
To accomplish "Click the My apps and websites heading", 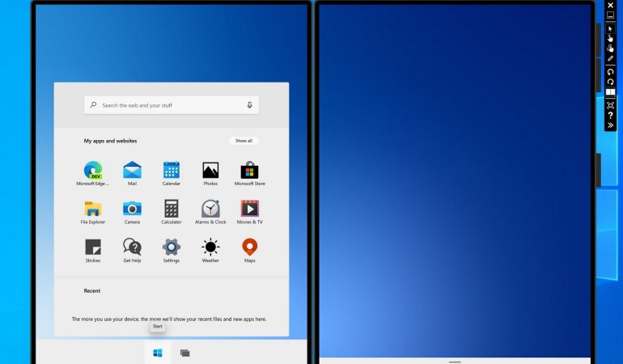I will click(x=110, y=141).
